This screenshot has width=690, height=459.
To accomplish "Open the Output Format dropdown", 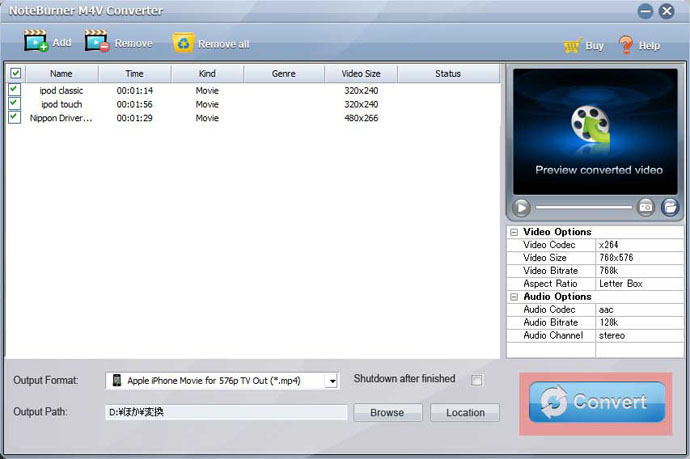I will pyautogui.click(x=222, y=381).
